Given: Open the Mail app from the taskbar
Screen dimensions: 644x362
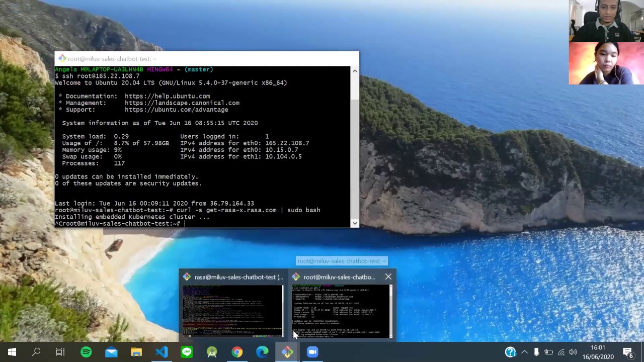Looking at the screenshot, I should coord(111,352).
